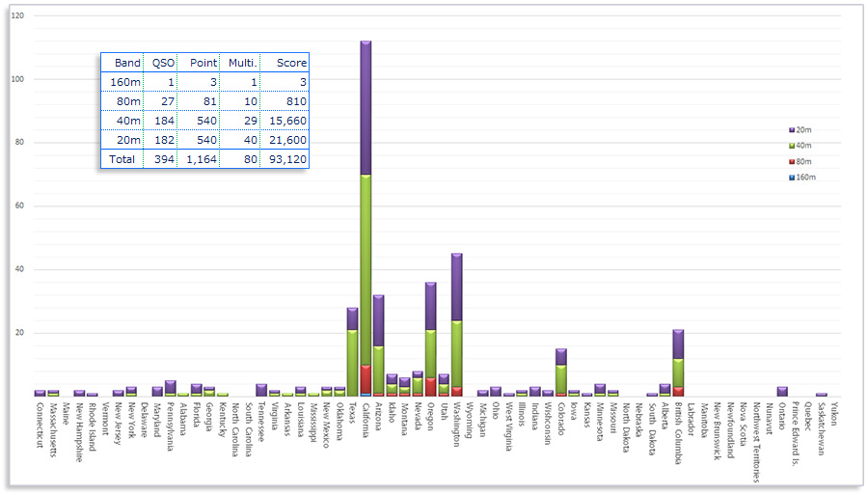The height and width of the screenshot is (495, 868).
Task: Click the 40m green legend swatch
Action: (792, 146)
